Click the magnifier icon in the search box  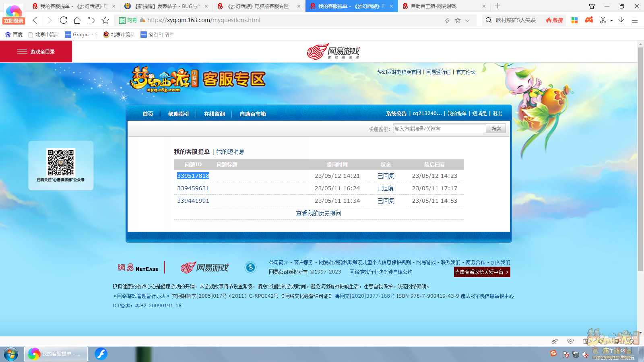489,20
